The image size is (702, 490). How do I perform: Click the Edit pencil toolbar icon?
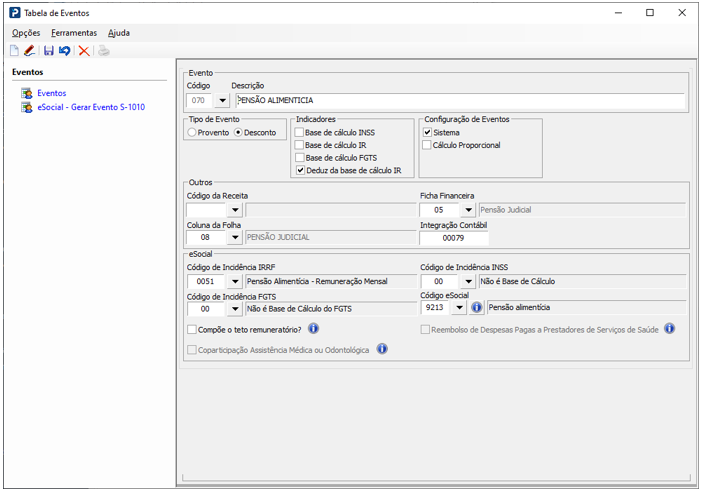(x=30, y=51)
